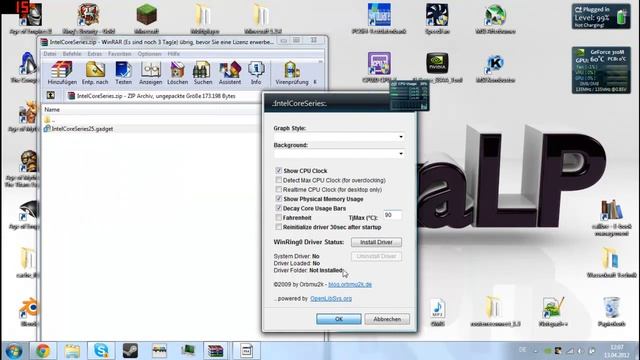
Task: Open the OpenLibSys.org link
Action: pos(331,299)
